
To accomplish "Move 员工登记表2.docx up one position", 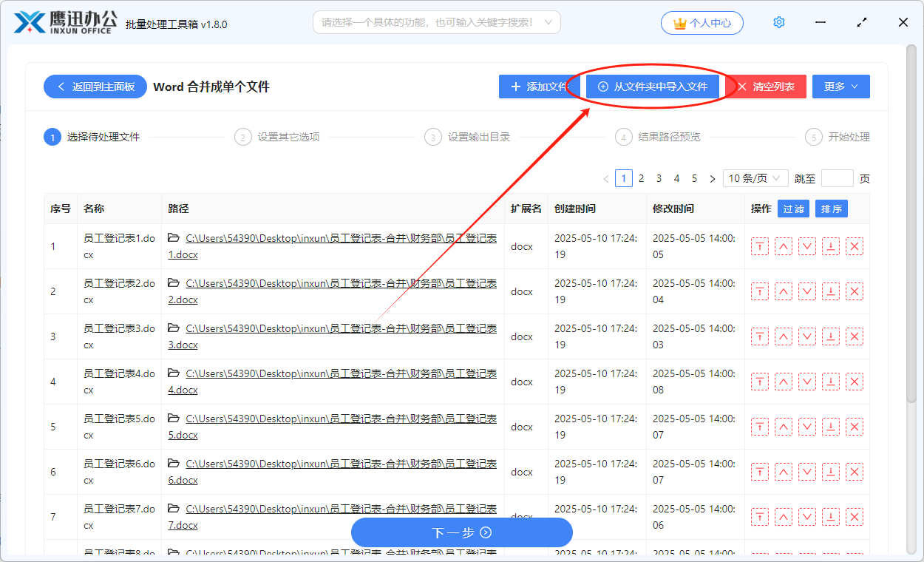I will tap(783, 291).
